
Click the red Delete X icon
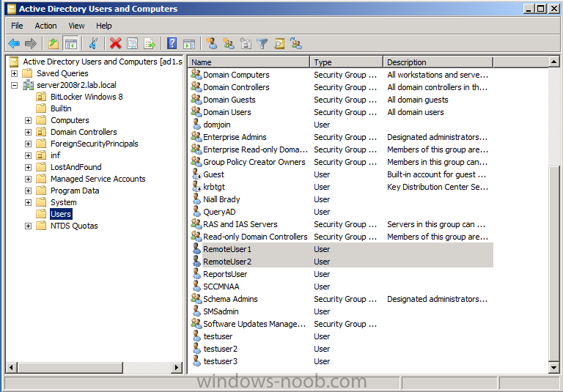click(x=115, y=44)
